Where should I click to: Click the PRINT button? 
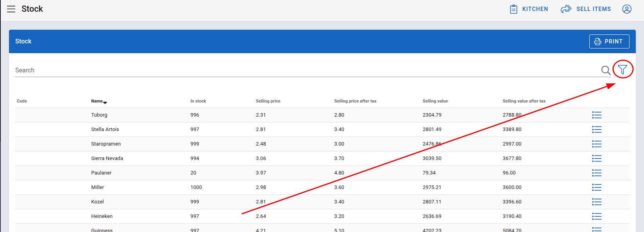click(x=609, y=41)
